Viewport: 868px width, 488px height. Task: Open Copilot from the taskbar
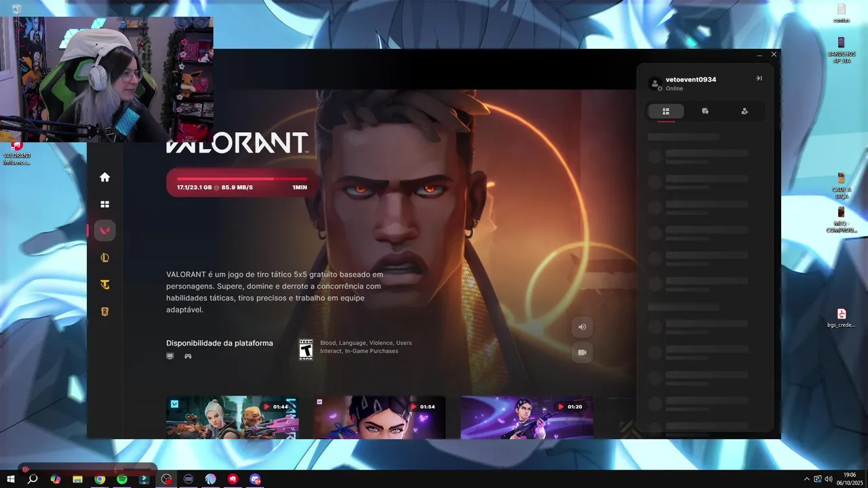[x=56, y=479]
